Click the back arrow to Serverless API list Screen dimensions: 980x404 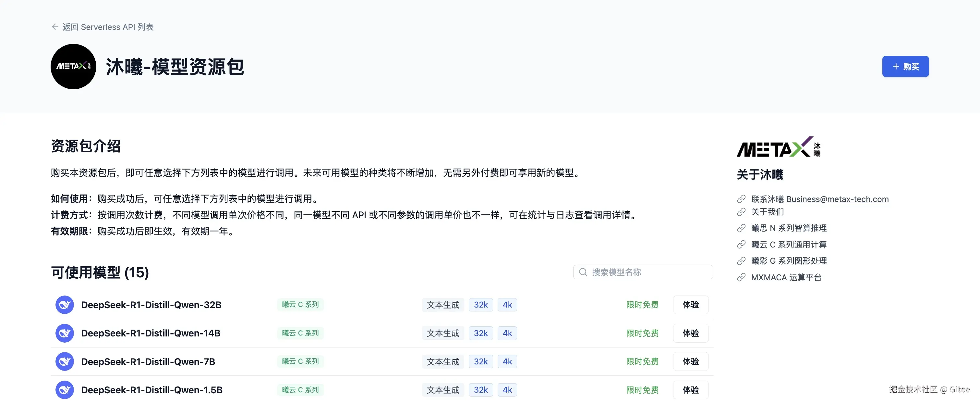[55, 27]
